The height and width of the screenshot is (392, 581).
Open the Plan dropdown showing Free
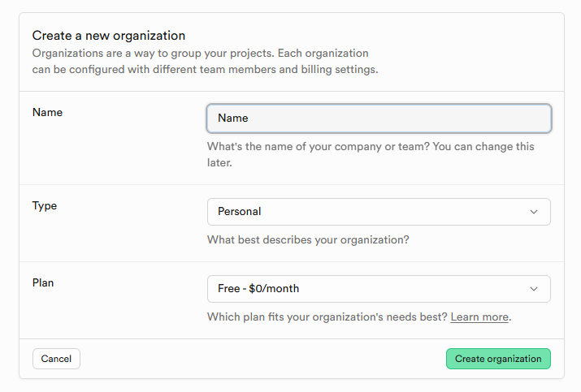tap(379, 289)
